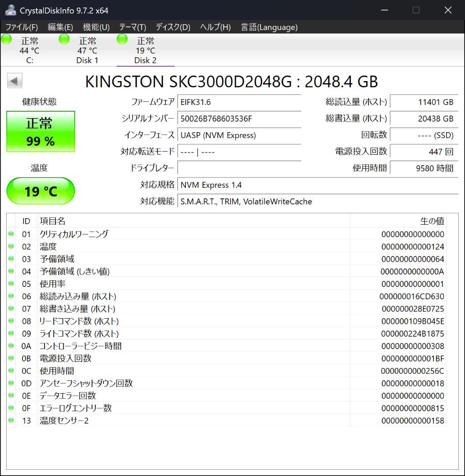
Task: Open the ディスク(D) menu
Action: tap(172, 27)
